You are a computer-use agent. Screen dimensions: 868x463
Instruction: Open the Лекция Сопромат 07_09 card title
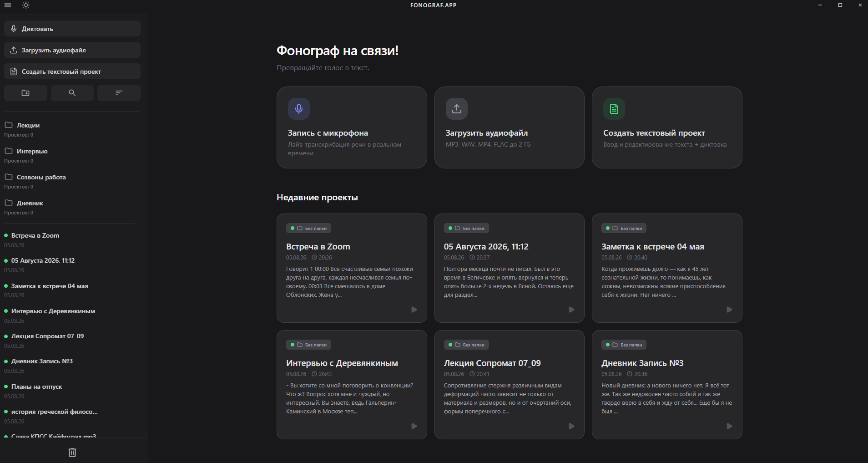(x=492, y=363)
